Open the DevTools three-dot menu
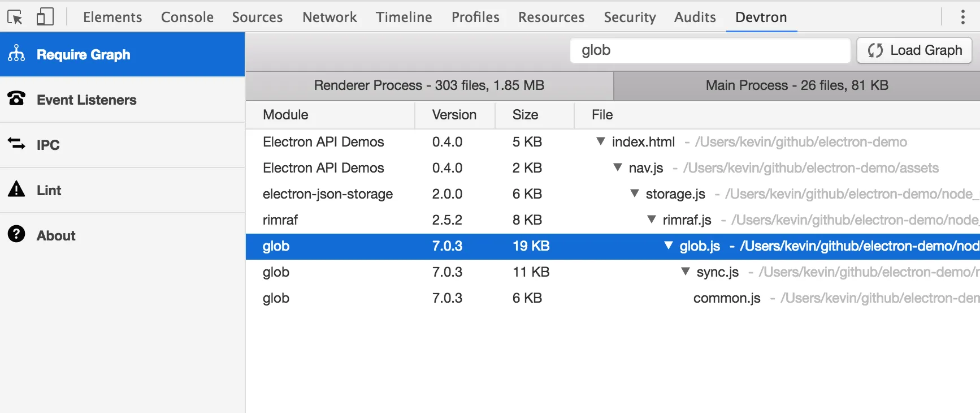This screenshot has height=413, width=980. [x=962, y=17]
